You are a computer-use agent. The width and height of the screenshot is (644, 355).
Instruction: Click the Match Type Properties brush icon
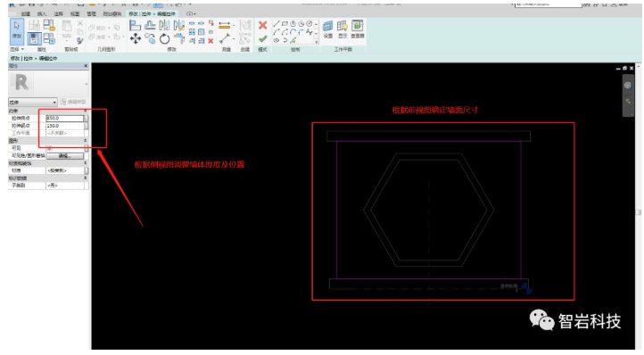click(80, 41)
